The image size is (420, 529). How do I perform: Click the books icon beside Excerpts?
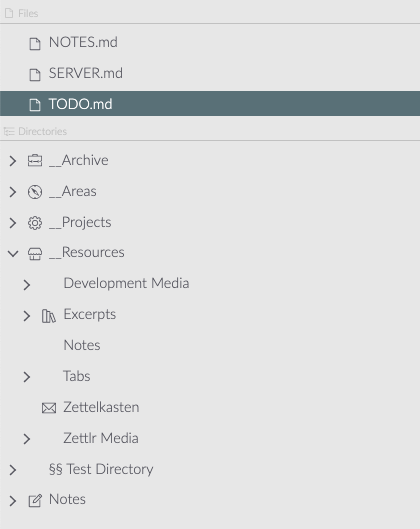[x=49, y=316]
